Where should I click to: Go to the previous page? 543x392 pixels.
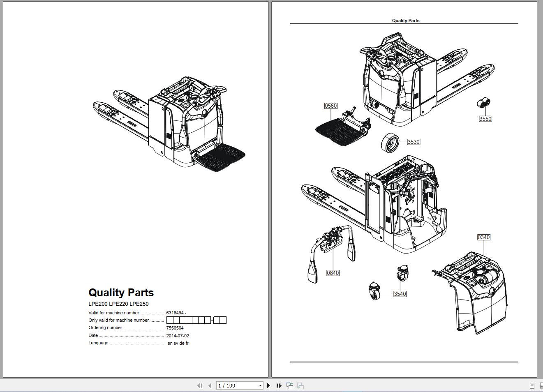pyautogui.click(x=210, y=385)
